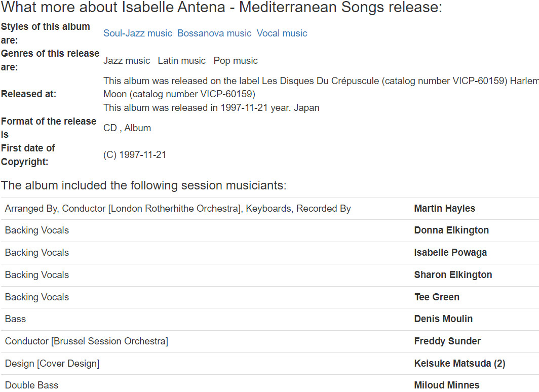
Task: Click Tee Green name
Action: click(437, 297)
